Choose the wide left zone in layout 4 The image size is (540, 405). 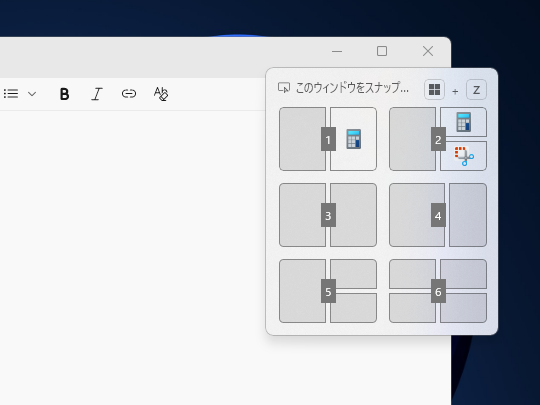(x=417, y=215)
